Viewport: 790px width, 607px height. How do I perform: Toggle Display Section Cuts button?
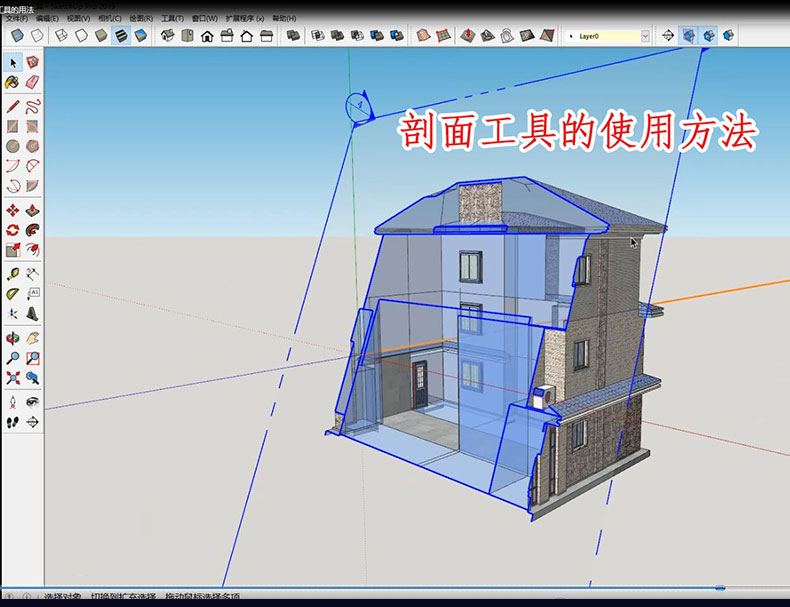[710, 36]
